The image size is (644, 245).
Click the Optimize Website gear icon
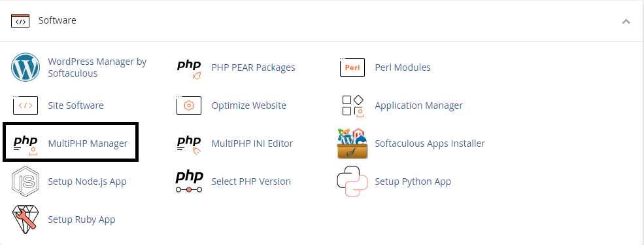click(x=189, y=105)
